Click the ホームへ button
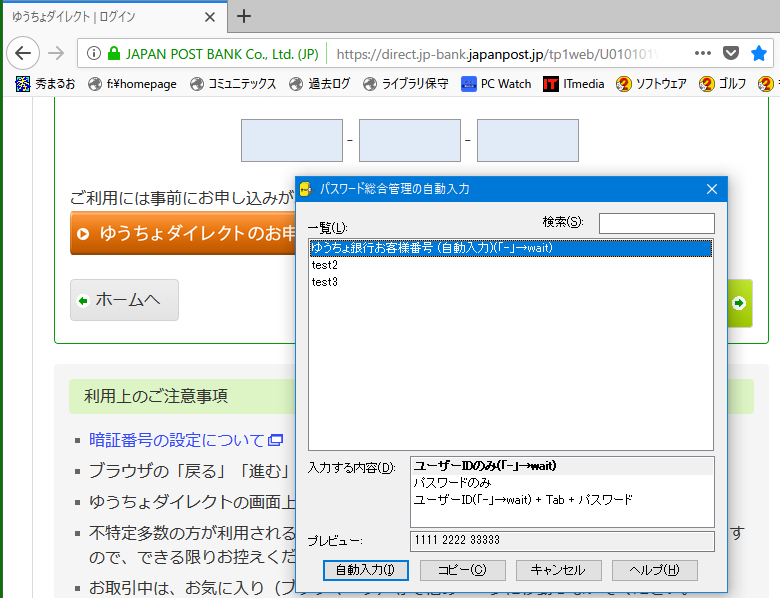The height and width of the screenshot is (598, 780). 125,300
